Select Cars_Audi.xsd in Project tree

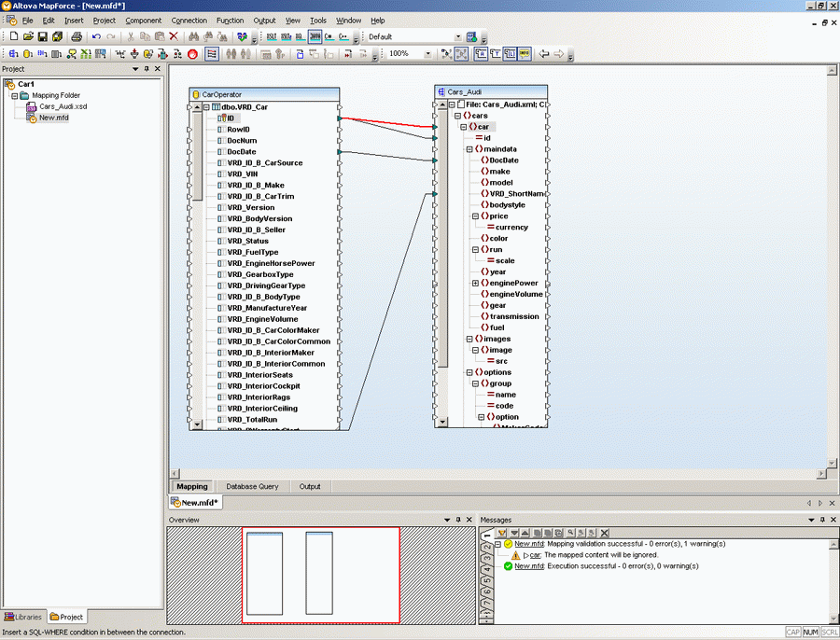point(63,106)
